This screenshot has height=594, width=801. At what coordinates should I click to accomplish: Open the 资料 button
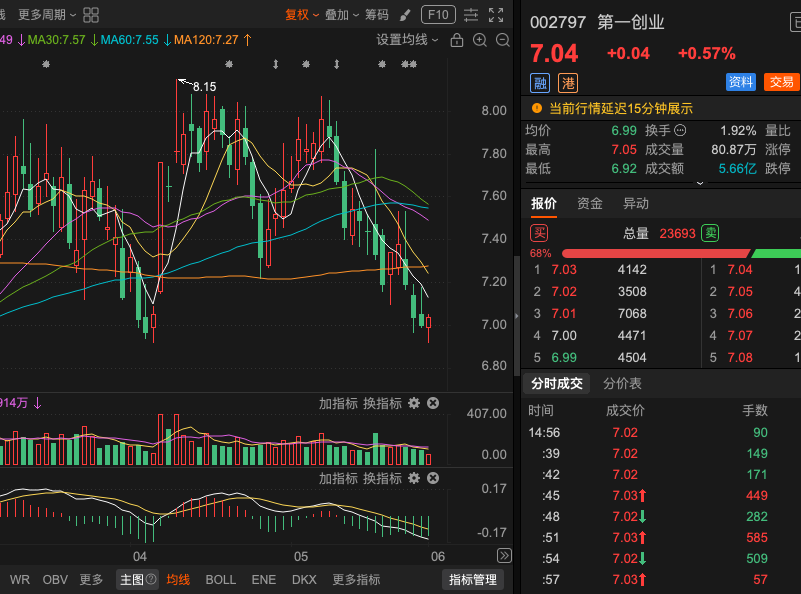(741, 82)
